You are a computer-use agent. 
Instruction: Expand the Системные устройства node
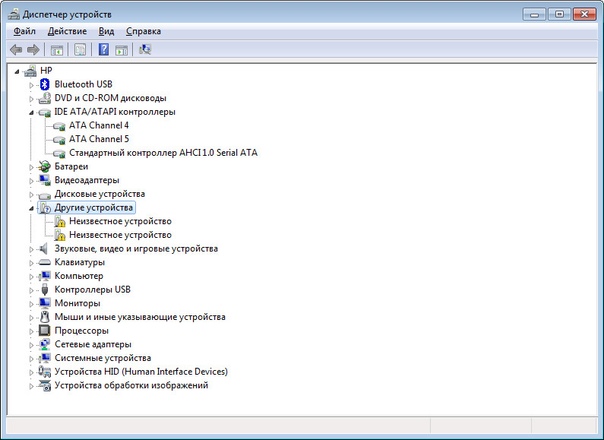click(x=31, y=358)
